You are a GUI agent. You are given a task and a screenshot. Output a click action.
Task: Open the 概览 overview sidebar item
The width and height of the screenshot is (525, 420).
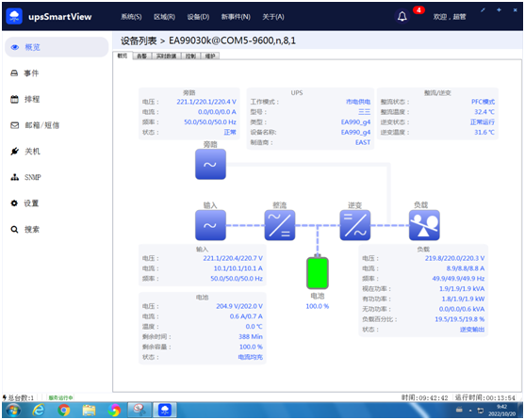57,47
